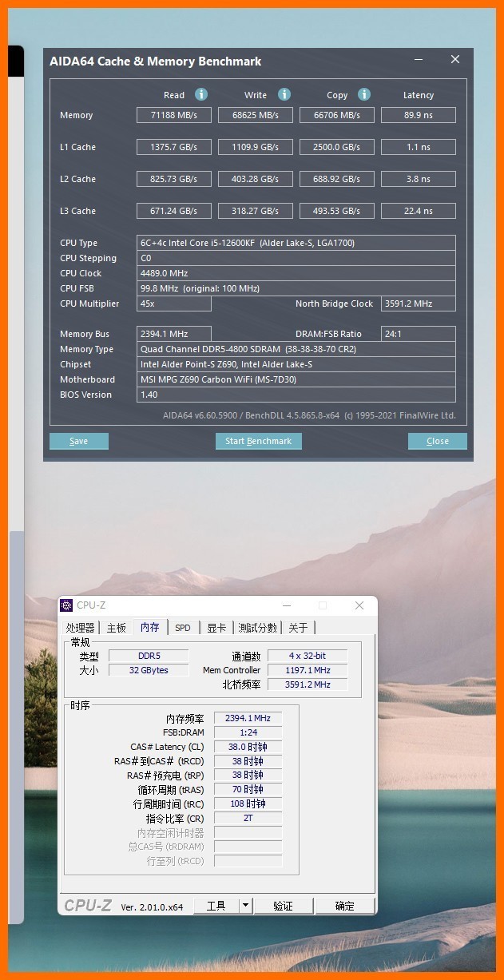Screen dimensions: 504x980
Task: Click the 内存频率 2394.1 MHz field
Action: [x=248, y=718]
